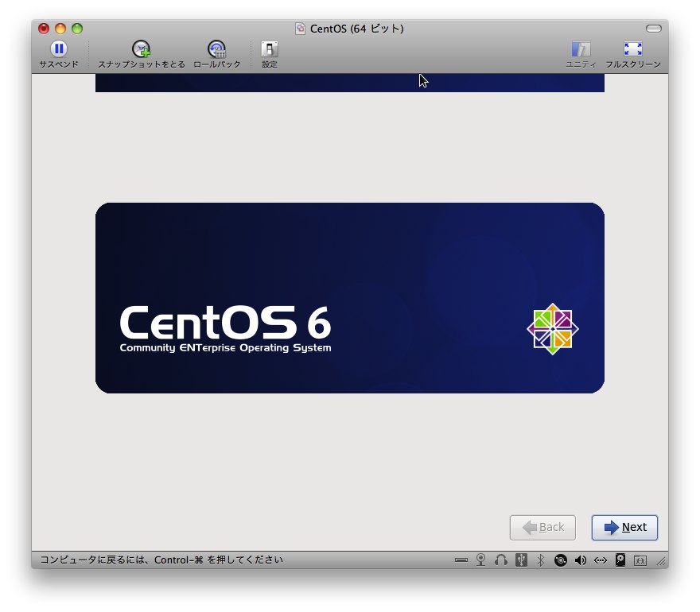Click the toolbar toggle pill button

654,29
